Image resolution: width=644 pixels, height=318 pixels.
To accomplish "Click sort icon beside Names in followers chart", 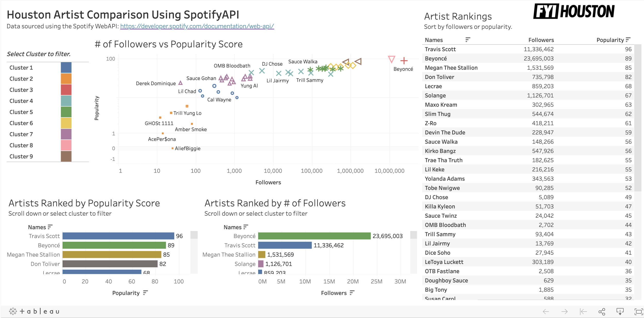I will click(246, 227).
